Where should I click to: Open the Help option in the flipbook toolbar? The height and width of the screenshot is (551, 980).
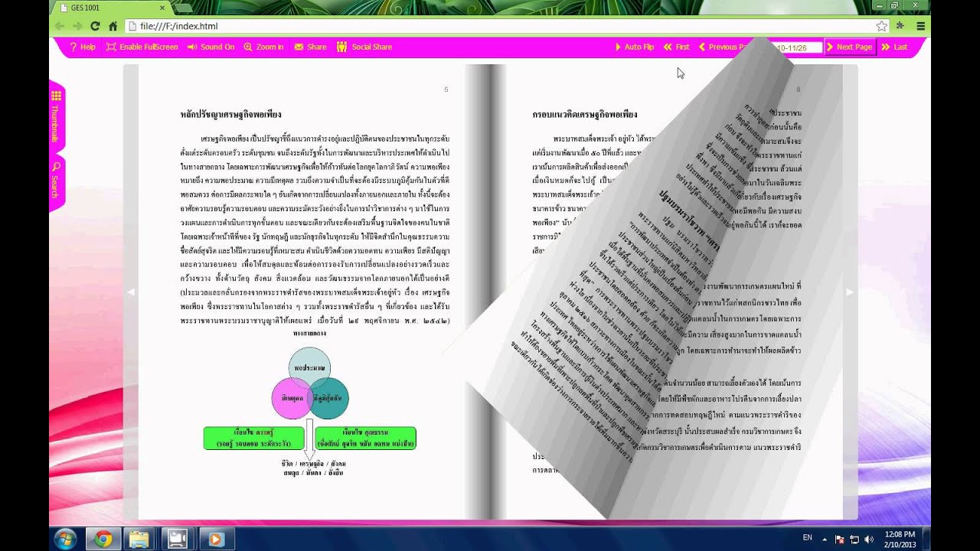[x=82, y=47]
